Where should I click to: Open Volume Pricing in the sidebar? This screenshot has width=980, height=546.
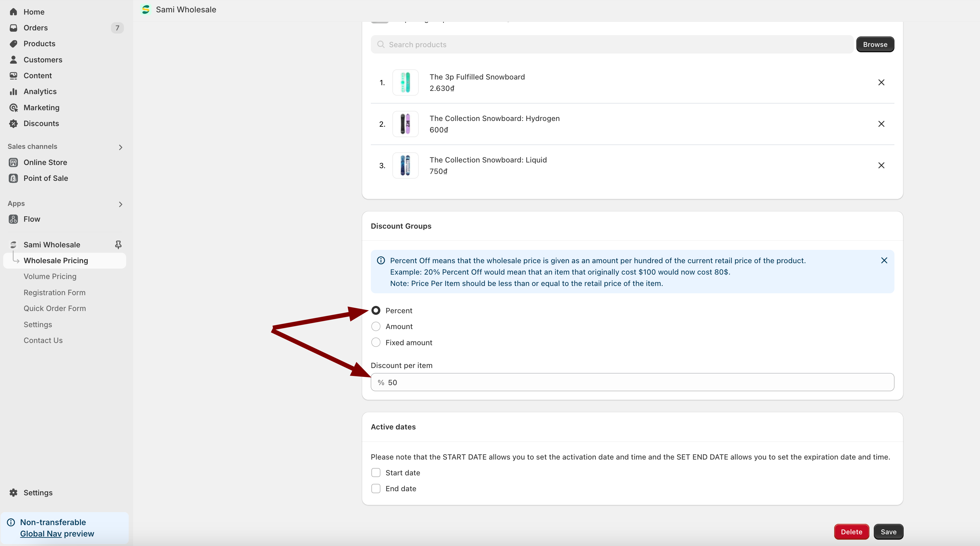[50, 276]
